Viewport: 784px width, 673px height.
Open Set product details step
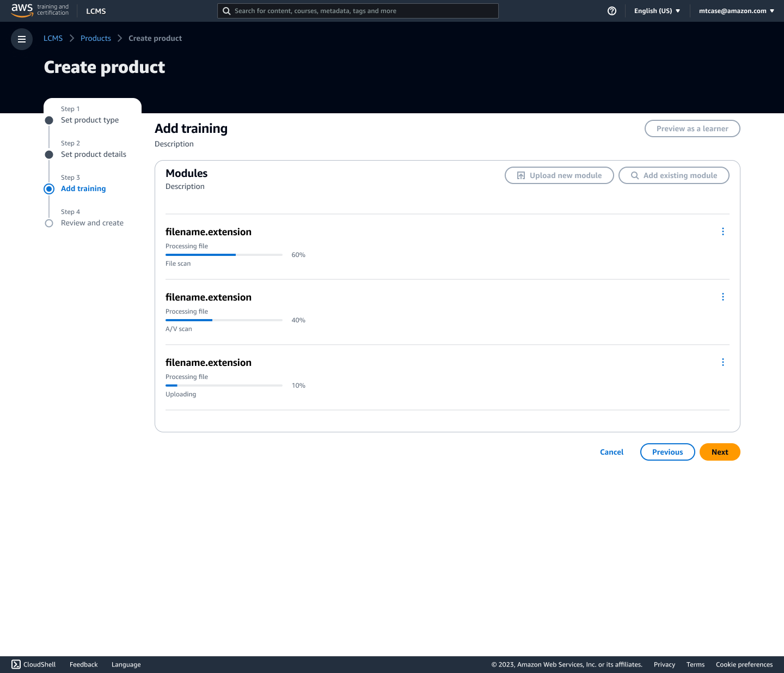tap(94, 154)
